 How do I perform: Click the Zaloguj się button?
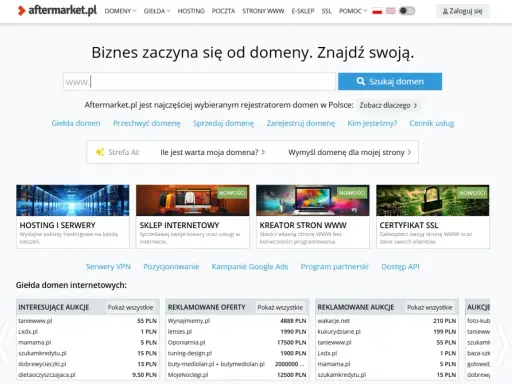pyautogui.click(x=463, y=11)
